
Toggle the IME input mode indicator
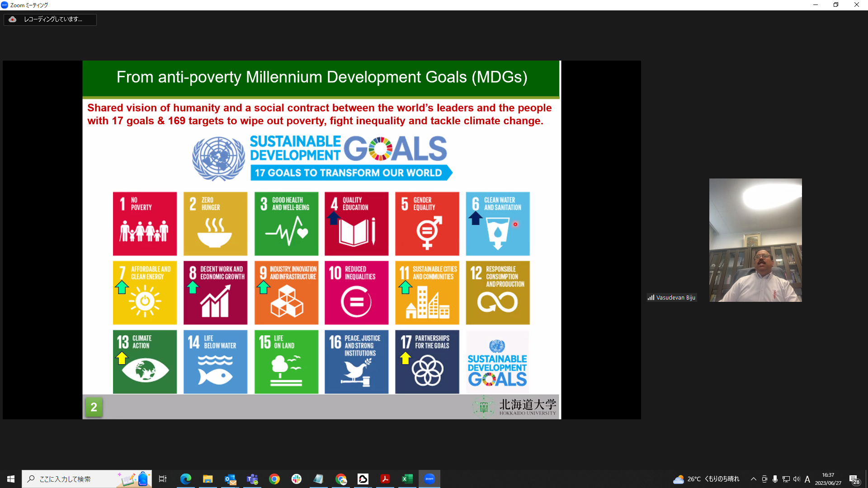807,479
